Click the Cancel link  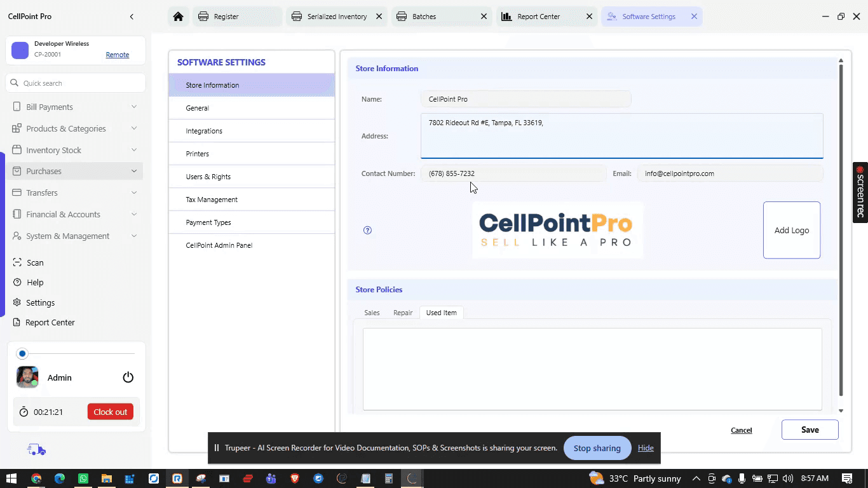point(742,430)
